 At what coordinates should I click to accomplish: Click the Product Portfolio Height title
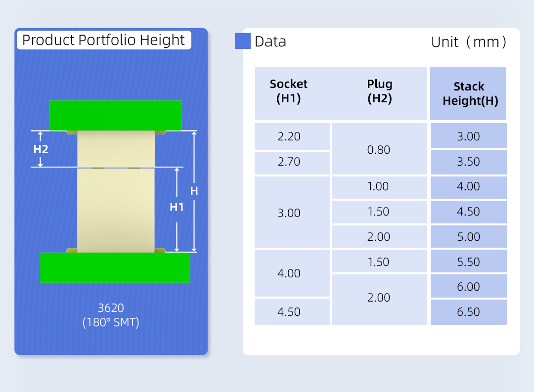point(104,40)
